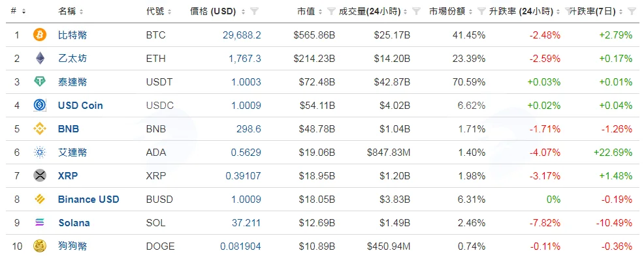Open the Binance USD page link
This screenshot has width=644, height=266.
pyautogui.click(x=89, y=199)
